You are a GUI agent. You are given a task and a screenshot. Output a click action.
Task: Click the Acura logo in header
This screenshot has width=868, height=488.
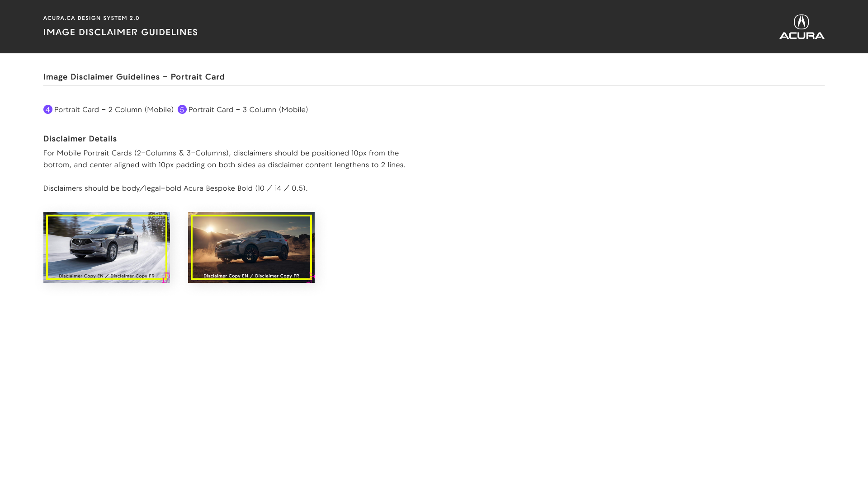coord(802,27)
